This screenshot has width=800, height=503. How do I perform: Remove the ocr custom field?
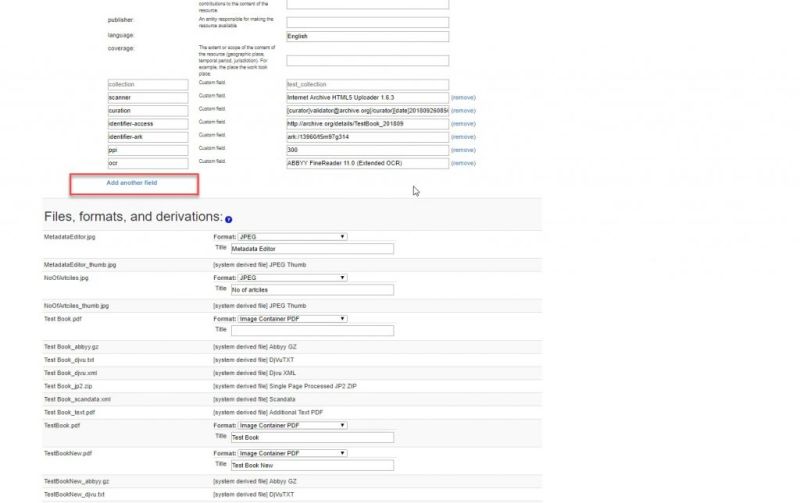(x=463, y=163)
